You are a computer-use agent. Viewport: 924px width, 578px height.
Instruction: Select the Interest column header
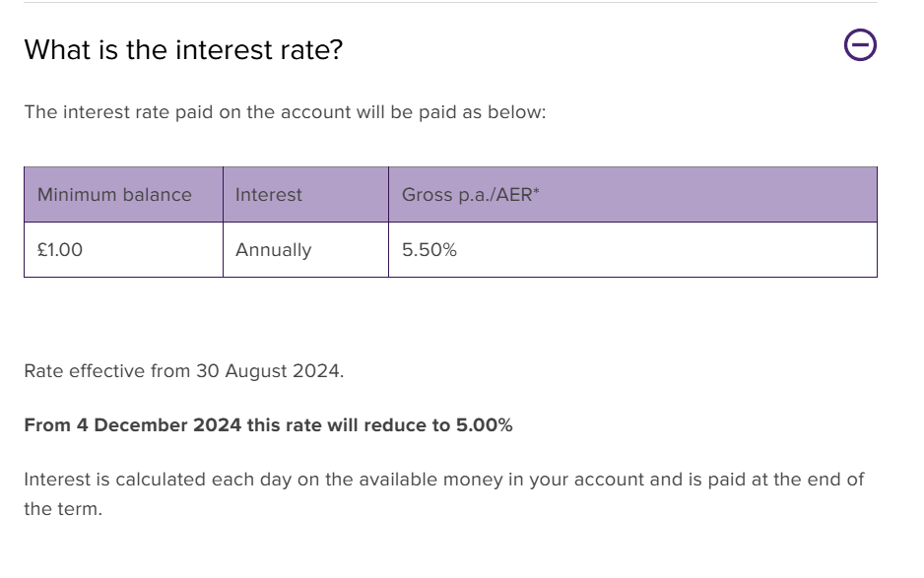(305, 194)
